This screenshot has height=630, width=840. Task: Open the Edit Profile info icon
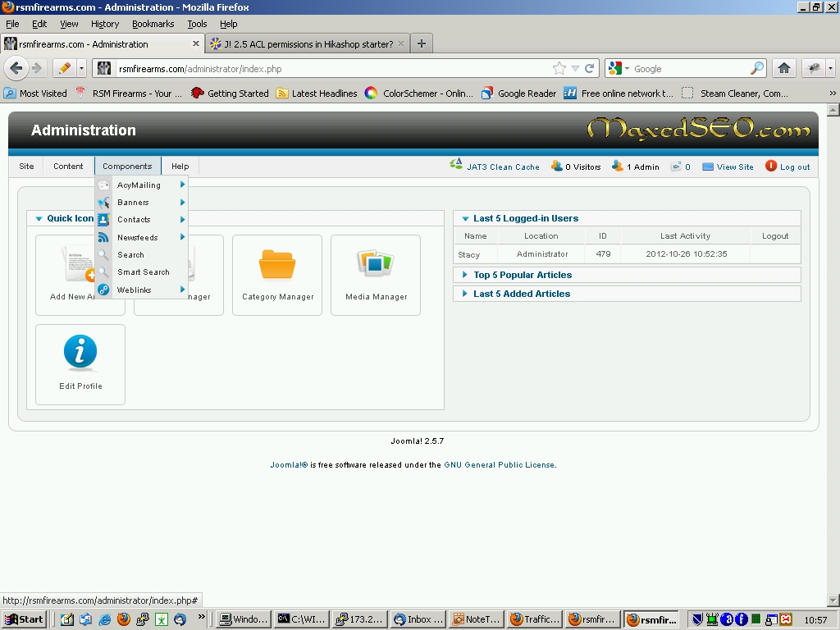(x=80, y=353)
